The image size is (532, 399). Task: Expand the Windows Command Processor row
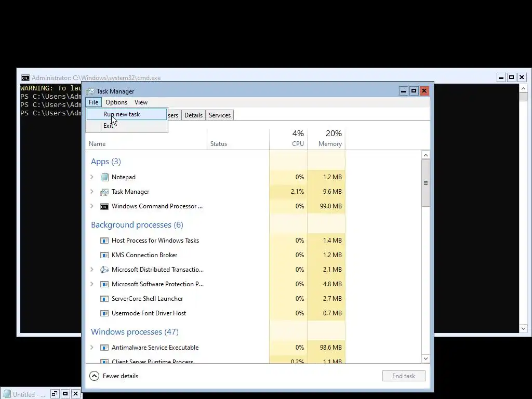point(92,206)
